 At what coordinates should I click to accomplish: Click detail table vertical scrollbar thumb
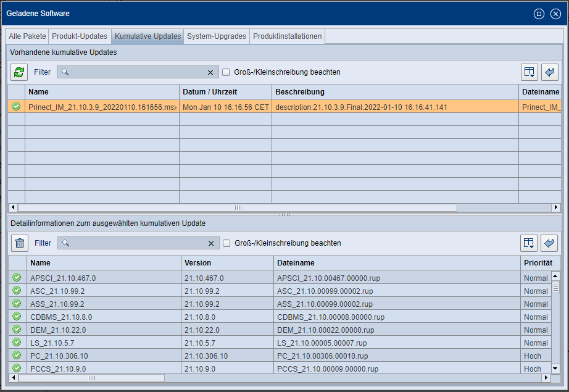tap(555, 286)
